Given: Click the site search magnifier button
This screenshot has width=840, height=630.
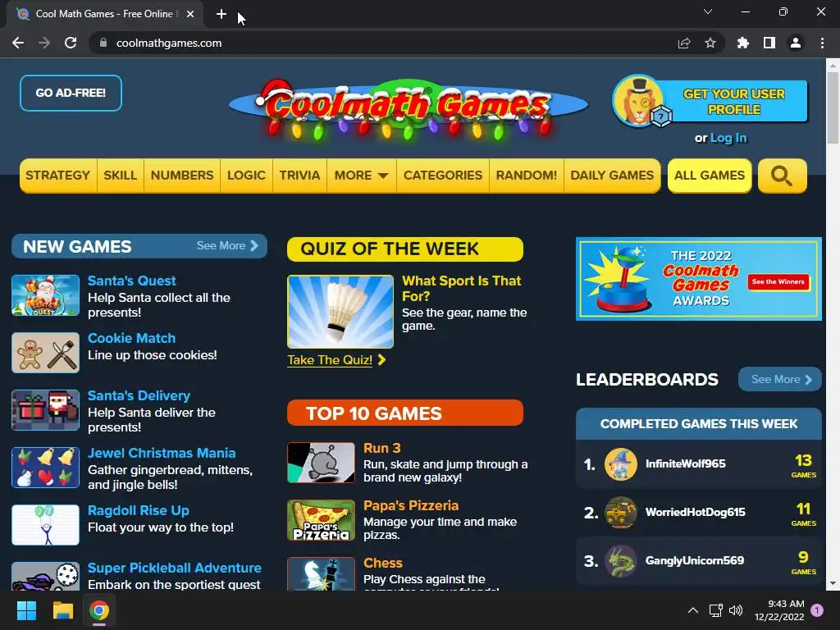Looking at the screenshot, I should [x=782, y=176].
